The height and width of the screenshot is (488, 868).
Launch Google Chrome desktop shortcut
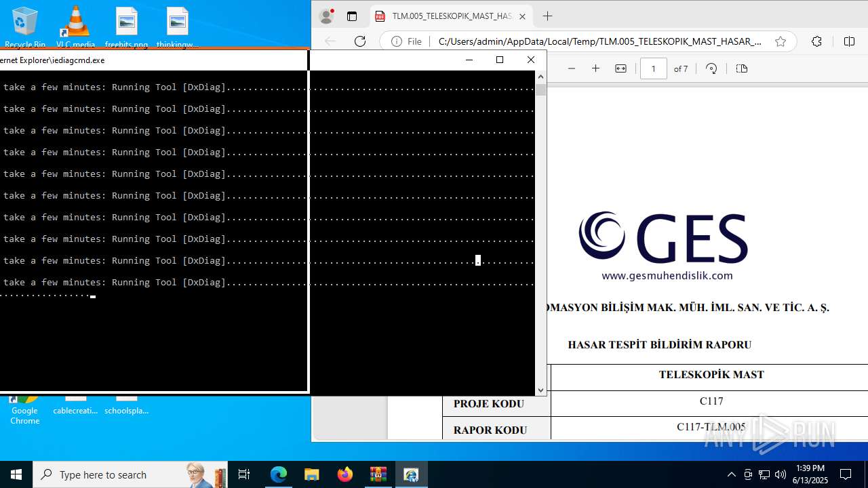coord(24,411)
